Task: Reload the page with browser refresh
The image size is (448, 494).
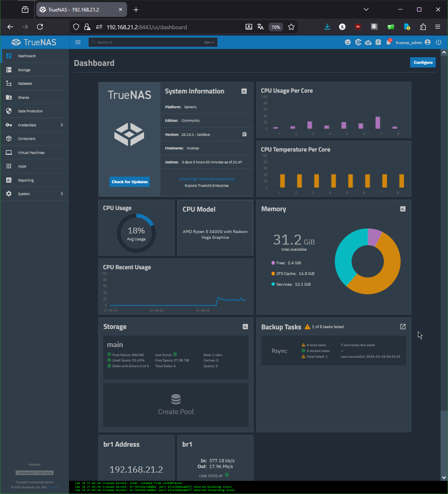Action: click(x=40, y=27)
